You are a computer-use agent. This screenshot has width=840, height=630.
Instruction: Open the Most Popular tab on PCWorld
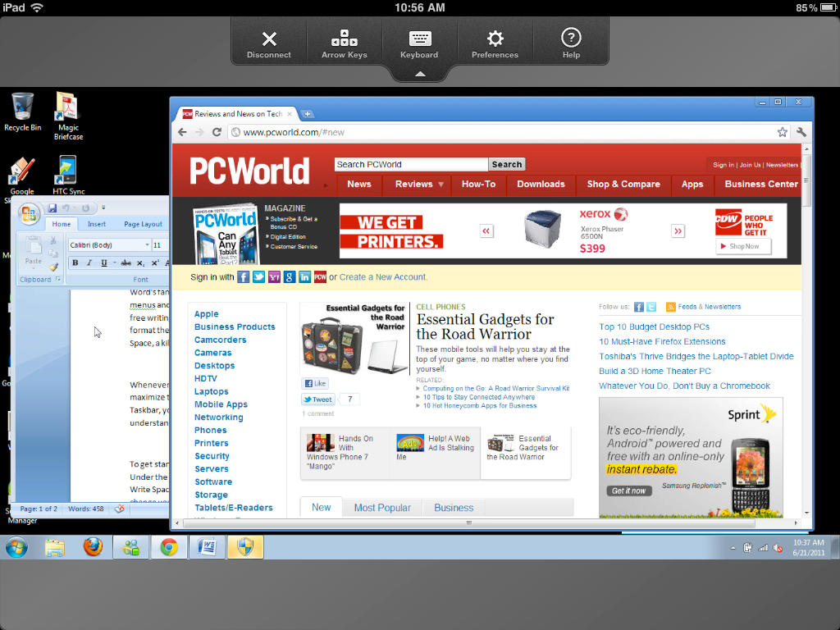point(382,507)
